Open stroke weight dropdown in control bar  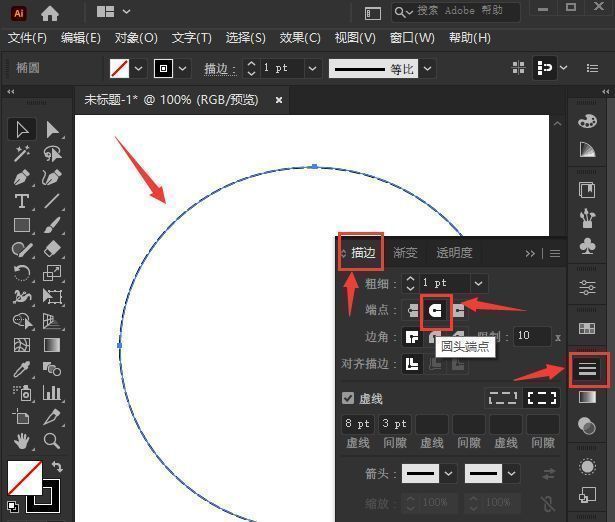tap(312, 69)
